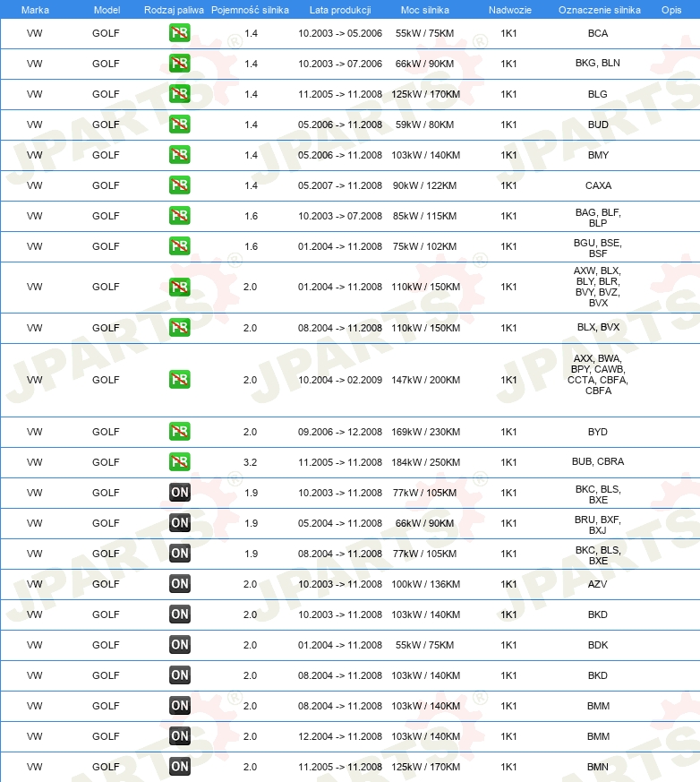Viewport: 700px width, 782px height.
Task: Select the Rodzaj paliwa column header
Action: tap(174, 10)
